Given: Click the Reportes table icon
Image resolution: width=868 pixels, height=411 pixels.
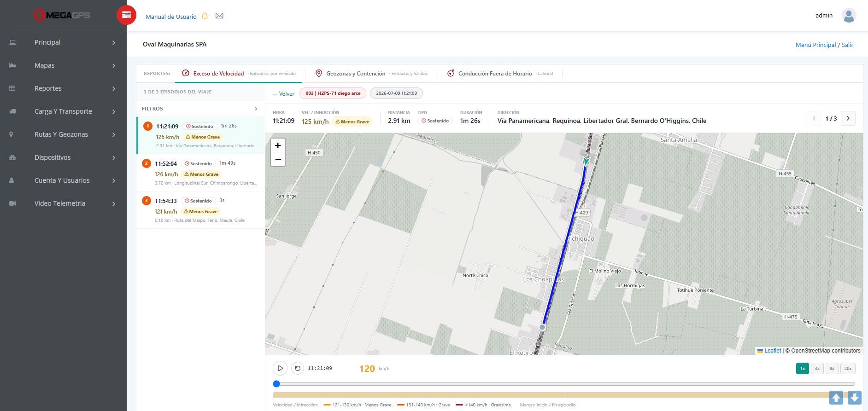Looking at the screenshot, I should pyautogui.click(x=12, y=88).
